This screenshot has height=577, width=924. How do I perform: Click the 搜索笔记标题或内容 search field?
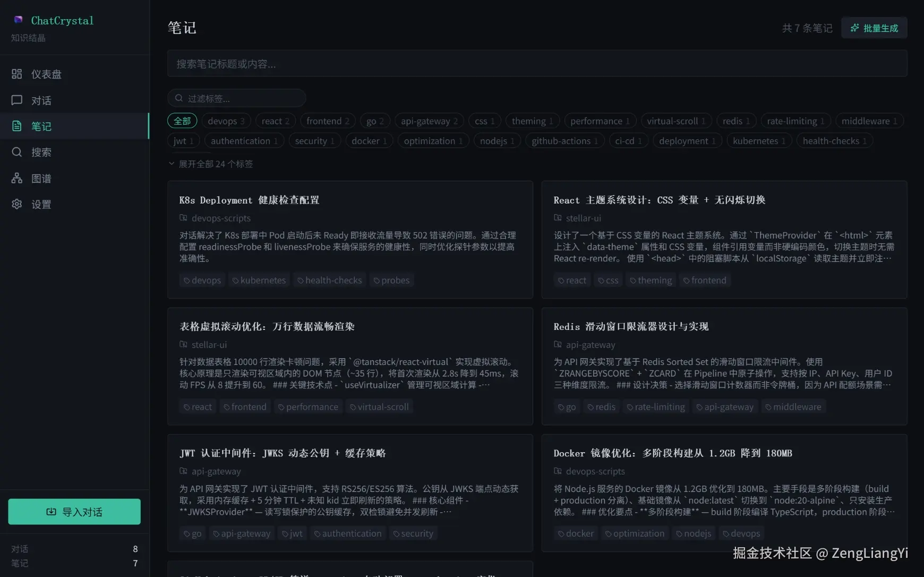pyautogui.click(x=537, y=64)
